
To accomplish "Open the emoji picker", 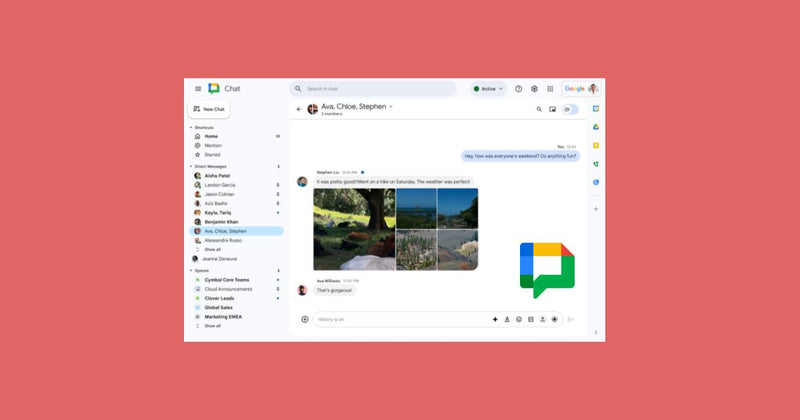I will coord(519,319).
